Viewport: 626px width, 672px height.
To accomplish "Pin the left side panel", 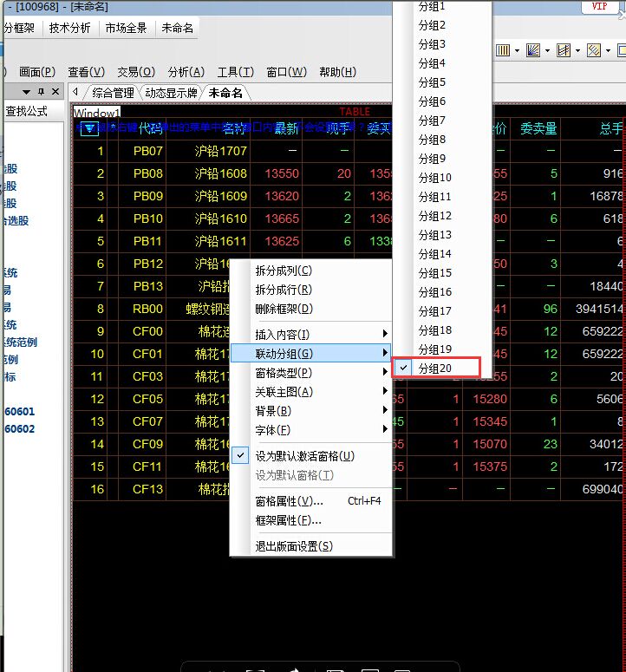I will [40, 92].
